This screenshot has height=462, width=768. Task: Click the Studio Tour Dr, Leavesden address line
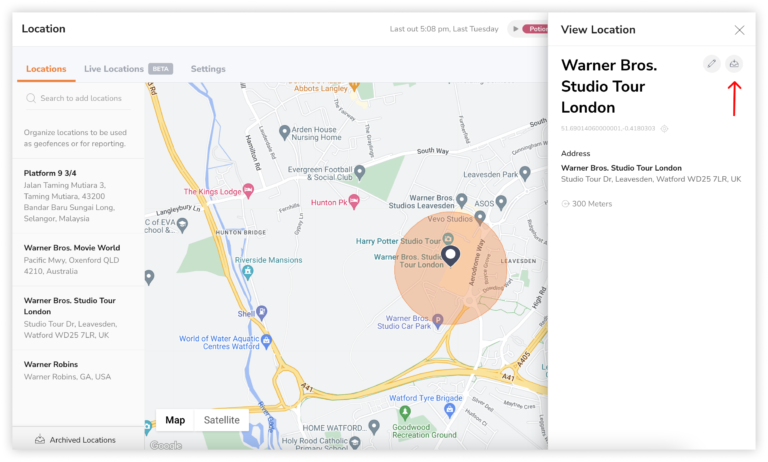[651, 179]
